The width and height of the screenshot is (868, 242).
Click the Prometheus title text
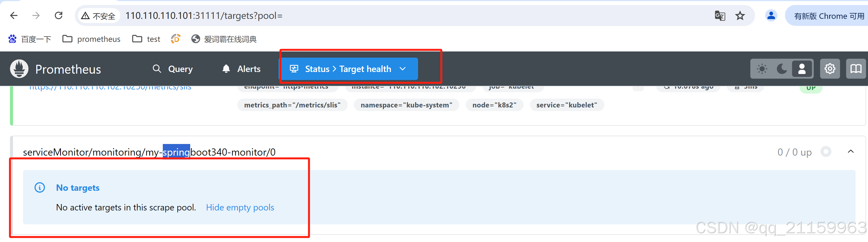(68, 69)
